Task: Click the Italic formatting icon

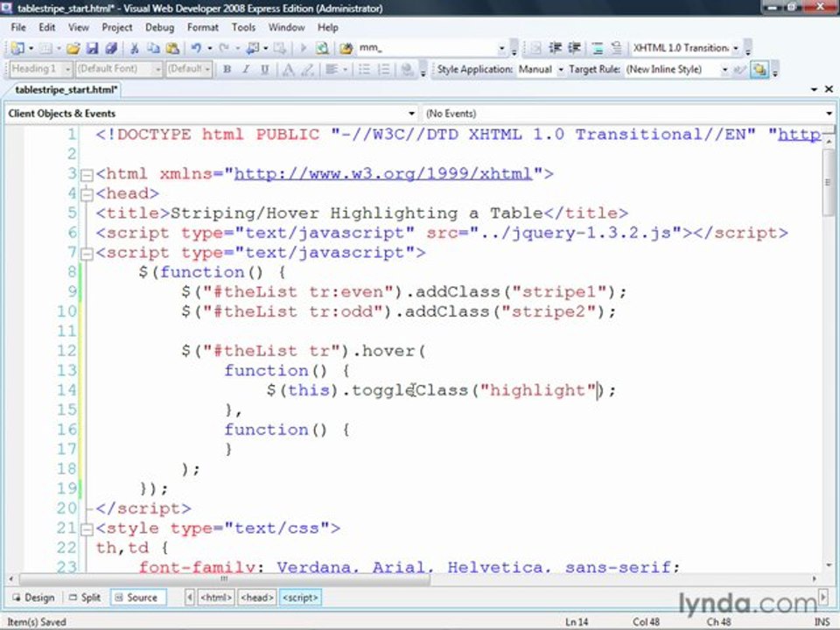Action: click(x=246, y=69)
